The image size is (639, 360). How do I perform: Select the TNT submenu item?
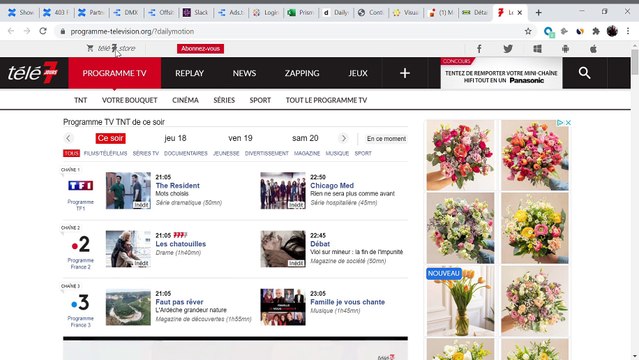click(81, 100)
